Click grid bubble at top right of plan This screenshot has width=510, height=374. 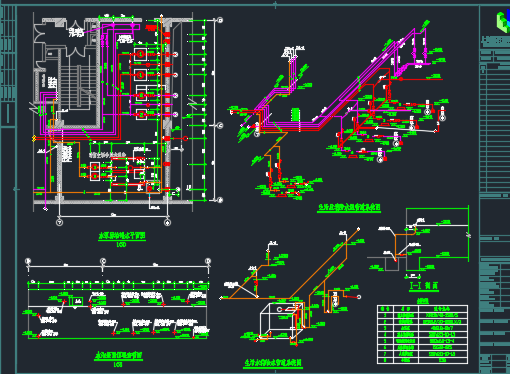tap(220, 20)
